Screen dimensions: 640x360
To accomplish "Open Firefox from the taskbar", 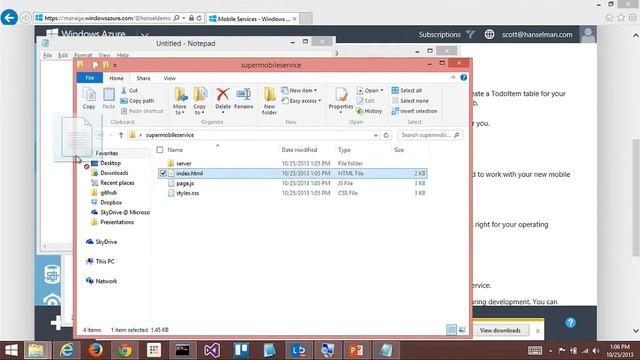I will (x=96, y=350).
